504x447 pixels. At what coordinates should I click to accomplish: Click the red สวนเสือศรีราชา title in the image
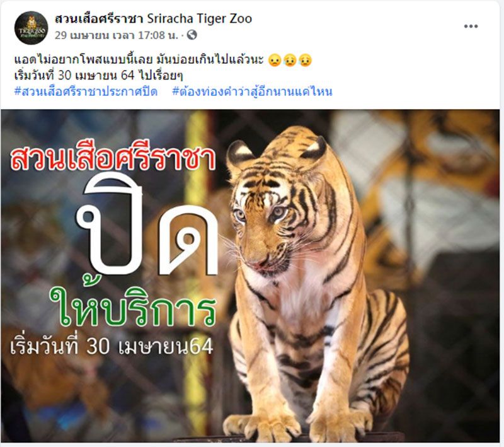(113, 159)
